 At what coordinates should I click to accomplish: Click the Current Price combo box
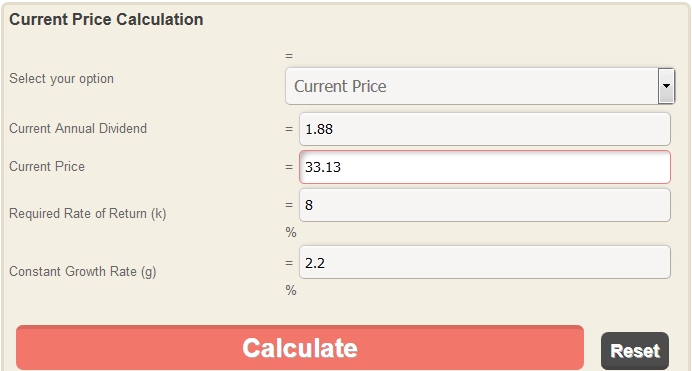click(480, 86)
